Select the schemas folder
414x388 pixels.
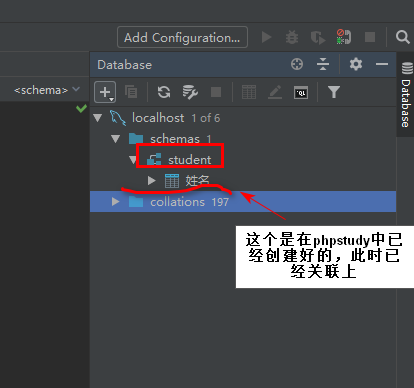(243, 139)
